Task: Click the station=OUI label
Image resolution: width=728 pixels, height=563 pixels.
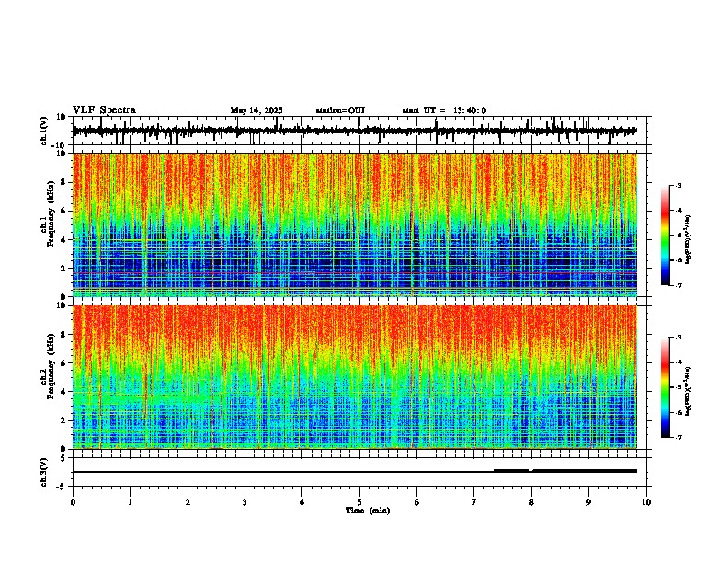Action: pos(340,110)
